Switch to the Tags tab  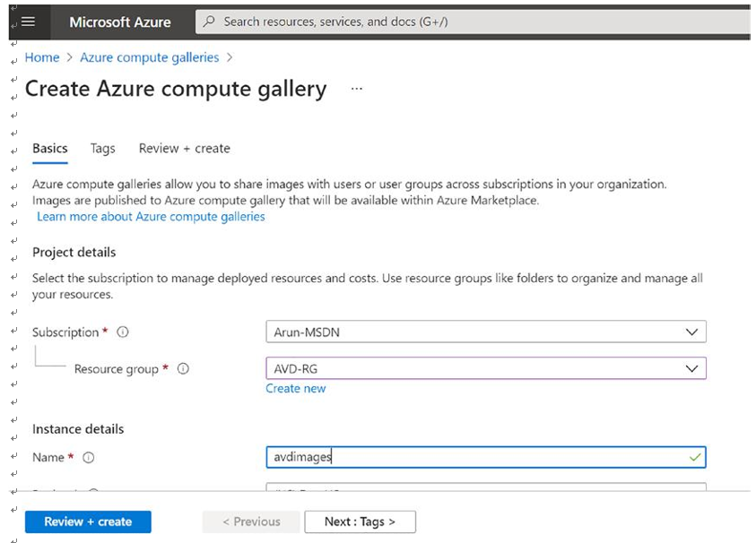pyautogui.click(x=103, y=149)
